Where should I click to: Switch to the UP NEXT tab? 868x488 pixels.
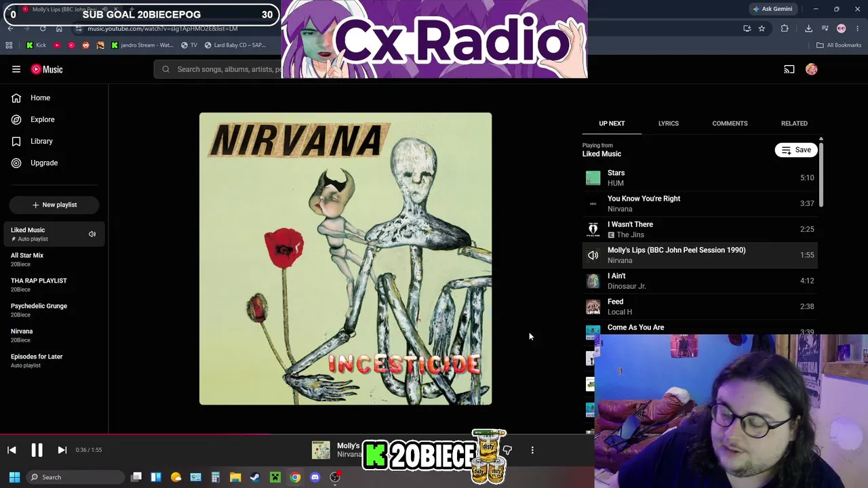coord(612,123)
